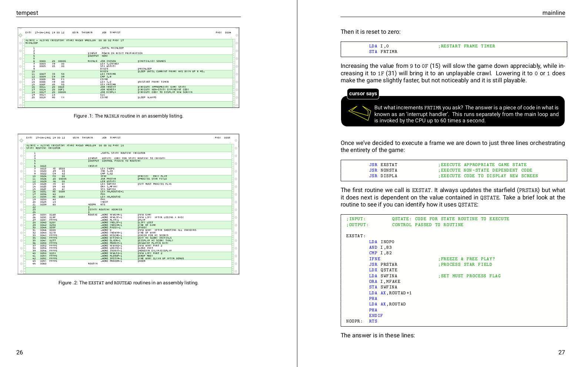Click the 'FREEZE & FREE PLAY?' comment

467,259
